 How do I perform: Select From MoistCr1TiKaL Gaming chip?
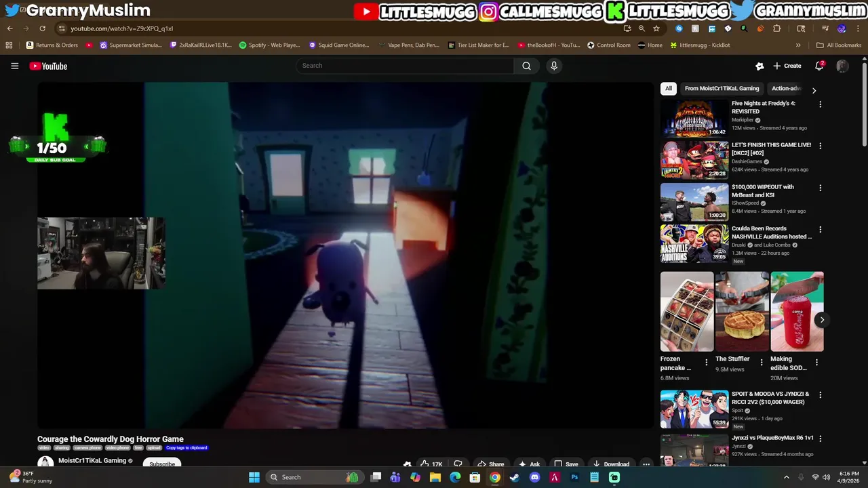(x=722, y=88)
